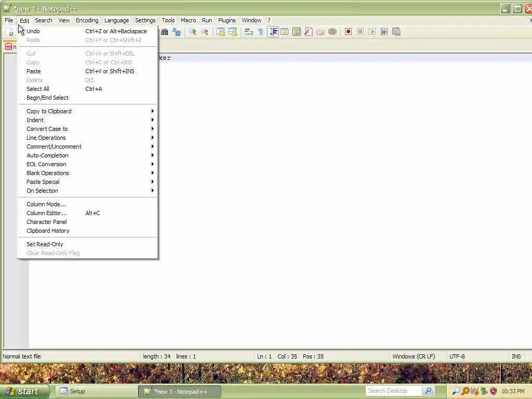Expand the Line Operations submenu
532x399 pixels.
tap(88, 138)
